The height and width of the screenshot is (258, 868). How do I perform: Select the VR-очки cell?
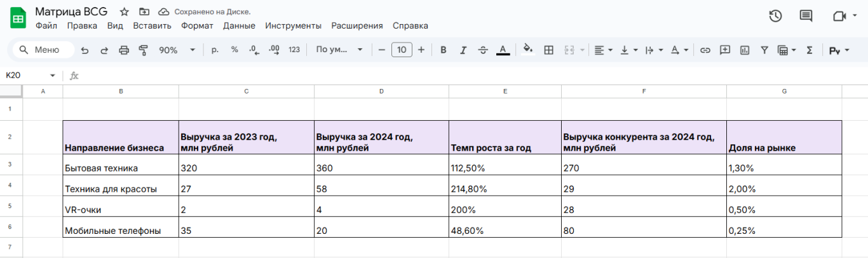click(x=121, y=207)
